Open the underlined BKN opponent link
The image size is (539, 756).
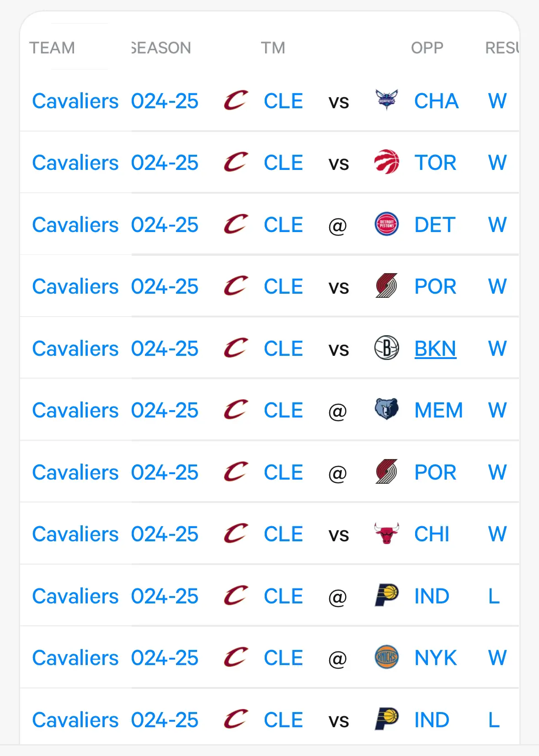coord(435,349)
